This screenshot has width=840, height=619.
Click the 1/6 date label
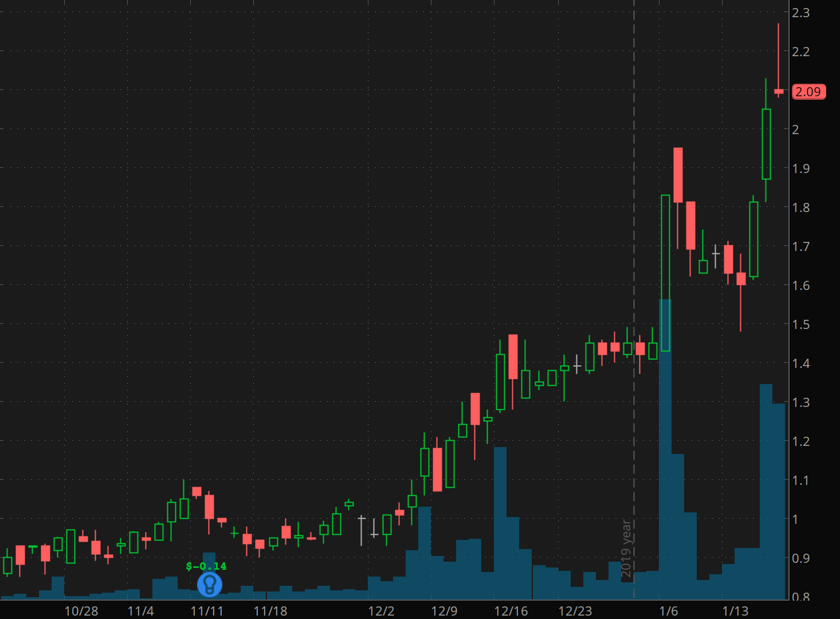(x=668, y=611)
